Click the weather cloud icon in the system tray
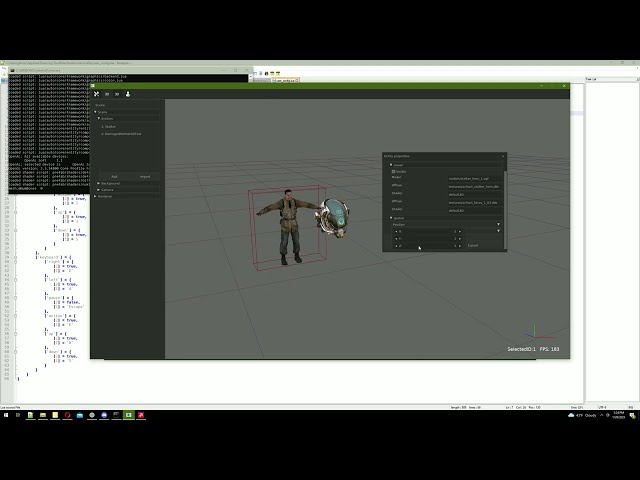640x480 pixels. click(571, 415)
